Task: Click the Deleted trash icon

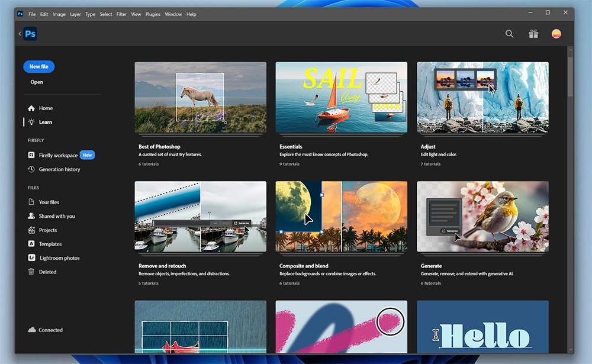Action: tap(31, 272)
